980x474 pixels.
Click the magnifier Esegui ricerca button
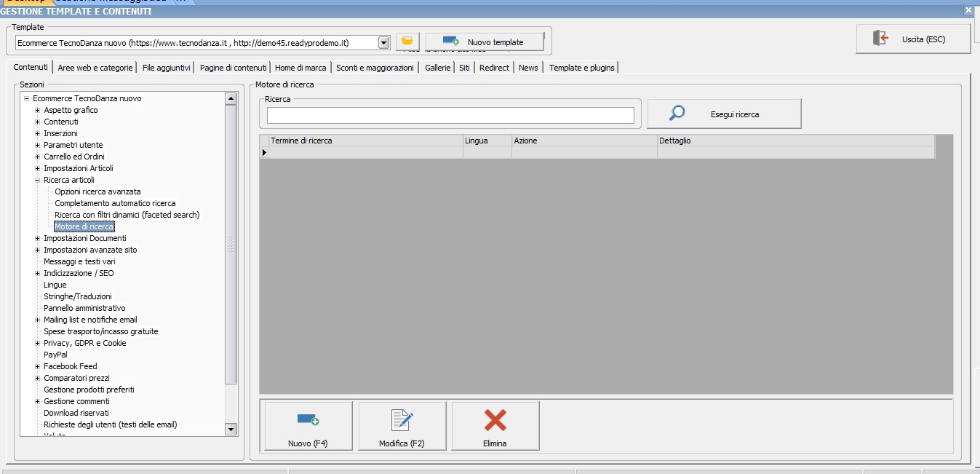pos(725,114)
